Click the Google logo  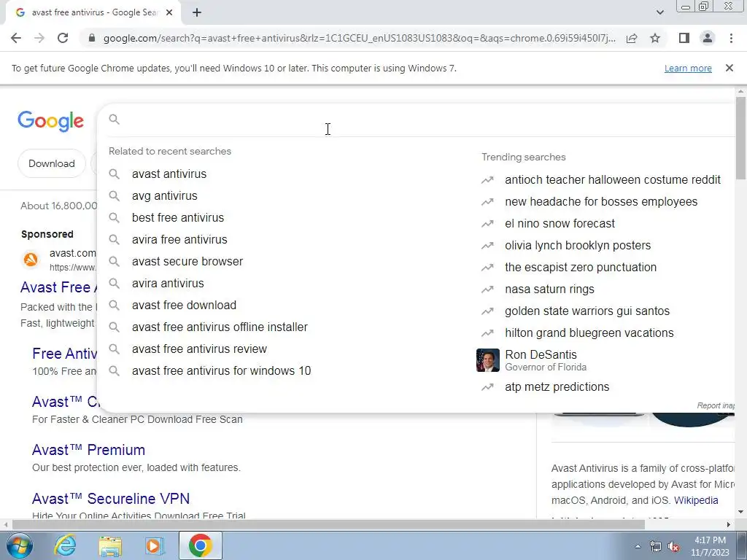[x=50, y=121]
